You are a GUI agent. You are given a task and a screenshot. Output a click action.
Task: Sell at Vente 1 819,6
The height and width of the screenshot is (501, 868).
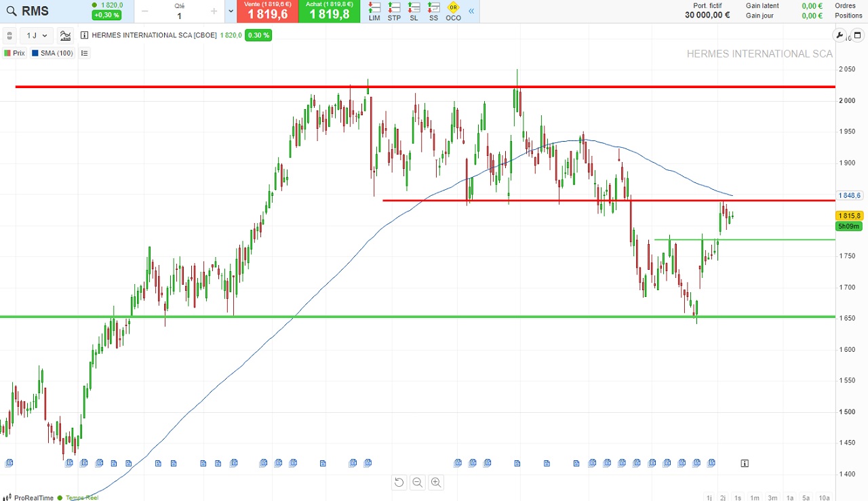[x=267, y=11]
